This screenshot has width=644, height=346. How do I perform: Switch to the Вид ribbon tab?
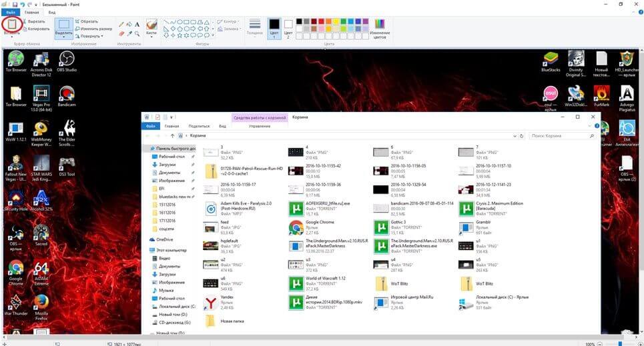click(x=51, y=12)
